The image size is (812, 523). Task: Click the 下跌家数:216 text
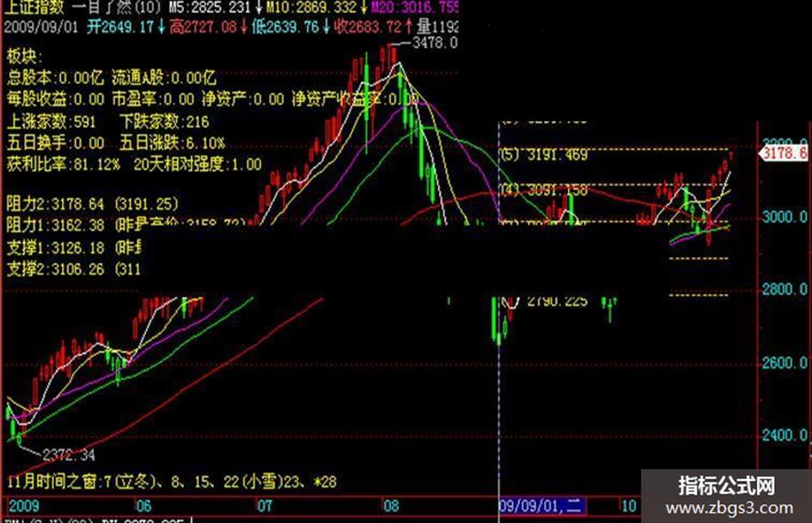[164, 121]
